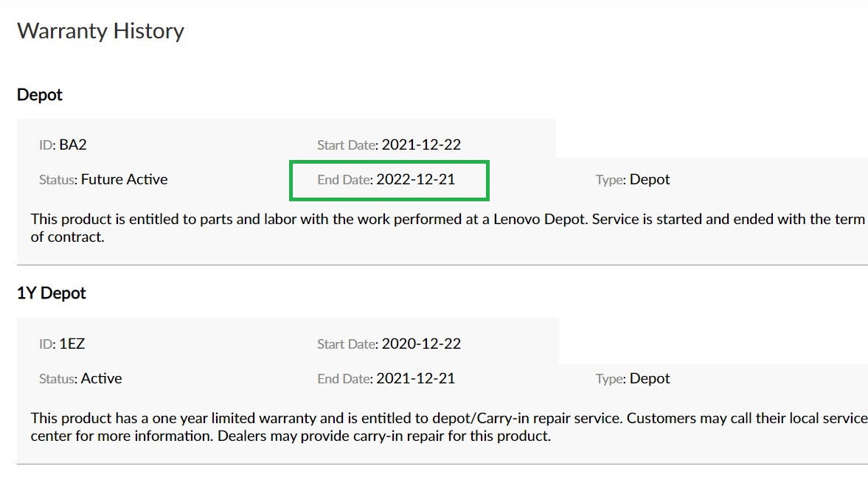This screenshot has width=868, height=477.
Task: Select the Depot section title
Action: click(39, 94)
